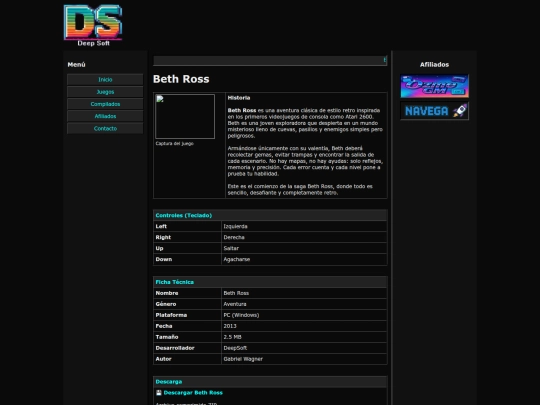Screen dimensions: 540x405
Task: Select the Up control label
Action: [159, 248]
